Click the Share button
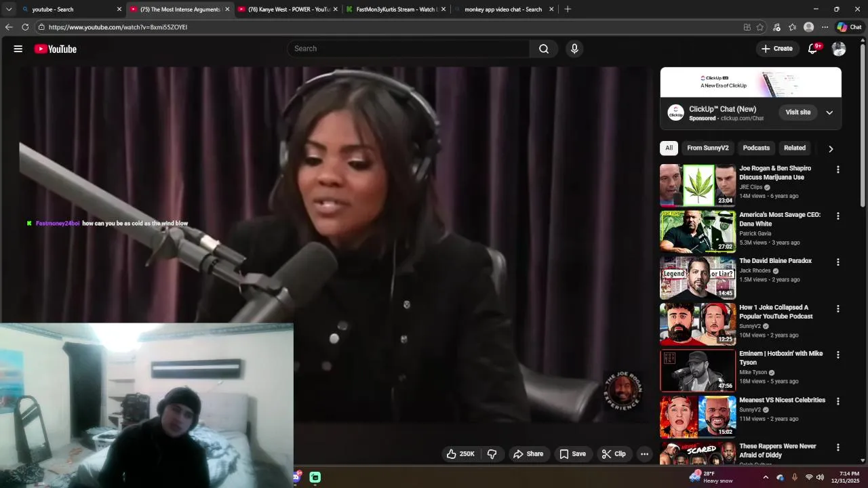868x488 pixels. [528, 454]
